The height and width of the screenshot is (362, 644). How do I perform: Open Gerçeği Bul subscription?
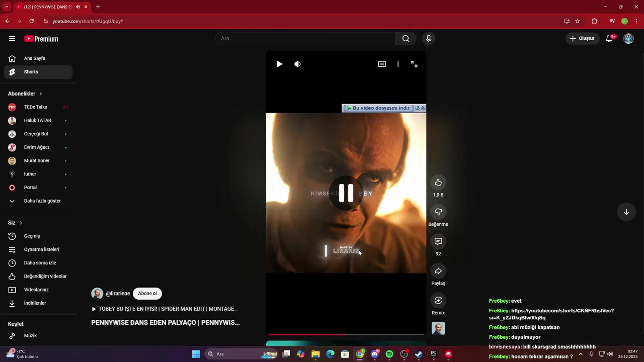pyautogui.click(x=38, y=134)
